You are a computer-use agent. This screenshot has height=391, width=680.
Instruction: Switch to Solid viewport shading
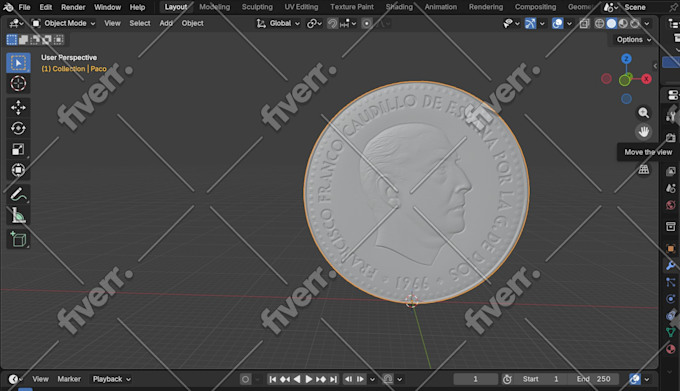611,23
